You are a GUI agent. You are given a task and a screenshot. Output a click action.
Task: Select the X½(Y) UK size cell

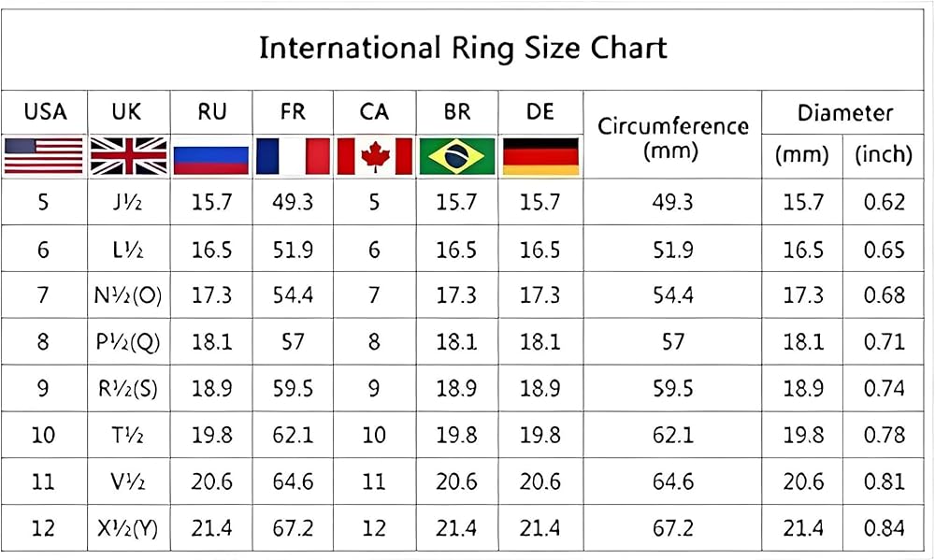coord(128,529)
